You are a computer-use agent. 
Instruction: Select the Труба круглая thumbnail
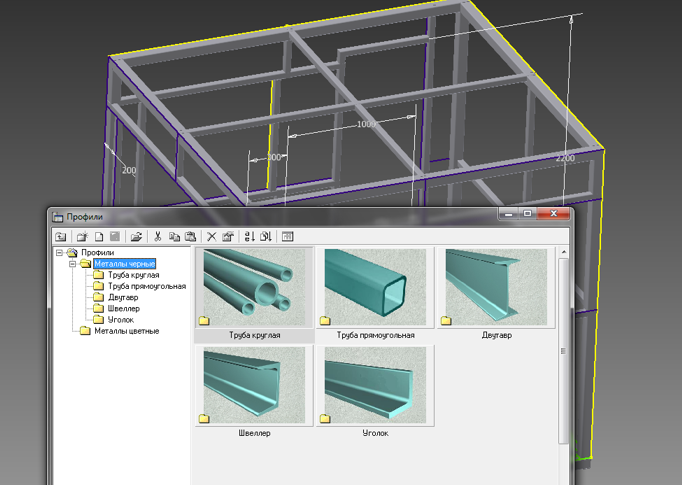(254, 288)
